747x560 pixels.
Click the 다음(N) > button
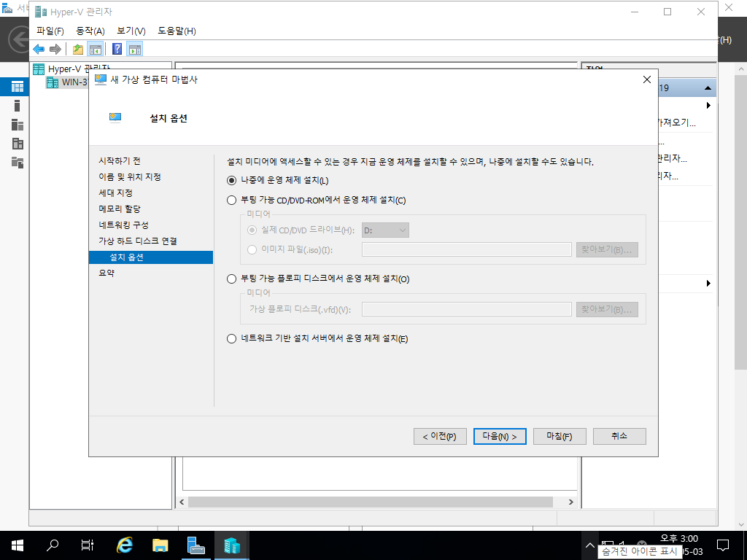tap(500, 436)
